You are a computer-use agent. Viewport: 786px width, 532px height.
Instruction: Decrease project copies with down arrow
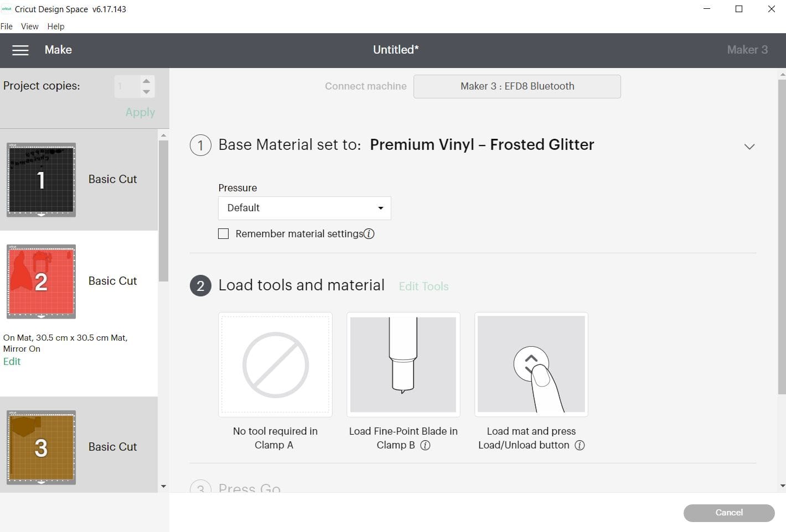[x=146, y=92]
